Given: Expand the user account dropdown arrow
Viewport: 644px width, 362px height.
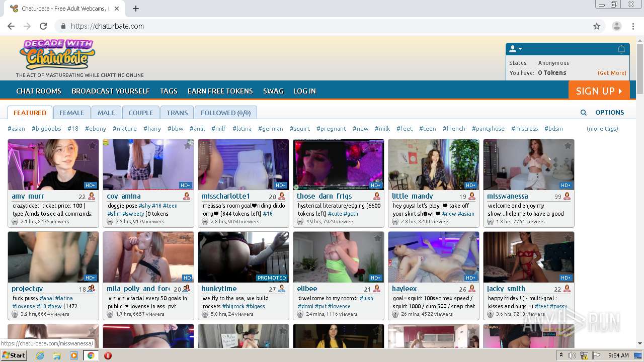Looking at the screenshot, I should tap(520, 49).
